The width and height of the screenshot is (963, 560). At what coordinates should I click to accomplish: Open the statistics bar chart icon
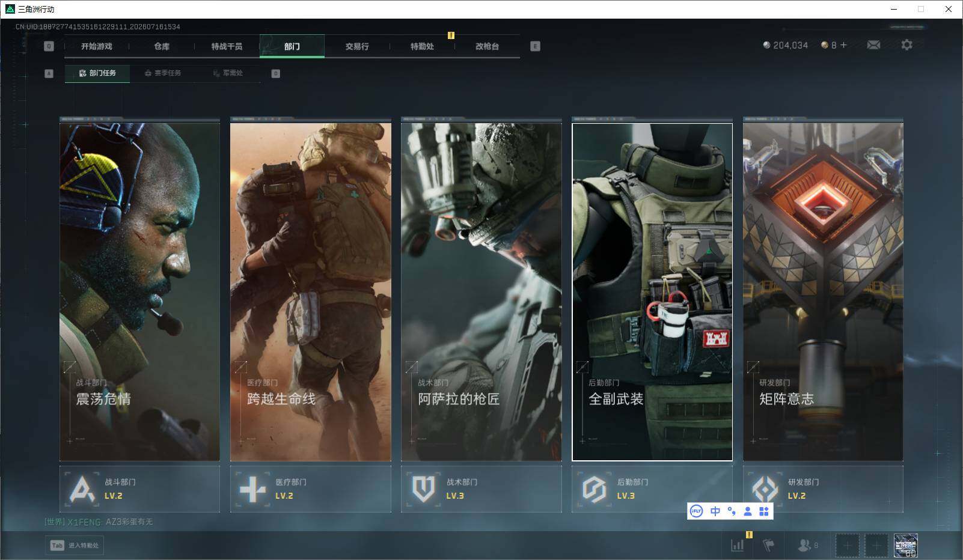coord(738,545)
